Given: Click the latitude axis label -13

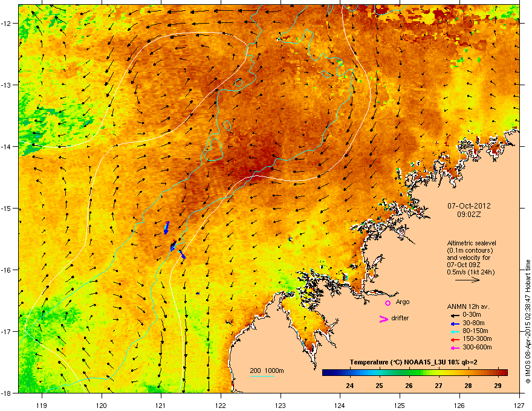Looking at the screenshot, I should [x=6, y=85].
